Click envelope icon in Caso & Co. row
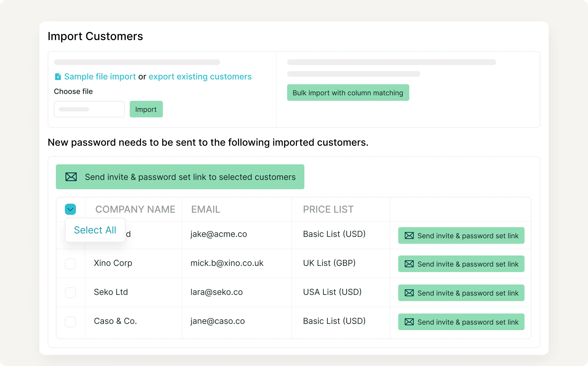The height and width of the screenshot is (366, 588). tap(409, 322)
